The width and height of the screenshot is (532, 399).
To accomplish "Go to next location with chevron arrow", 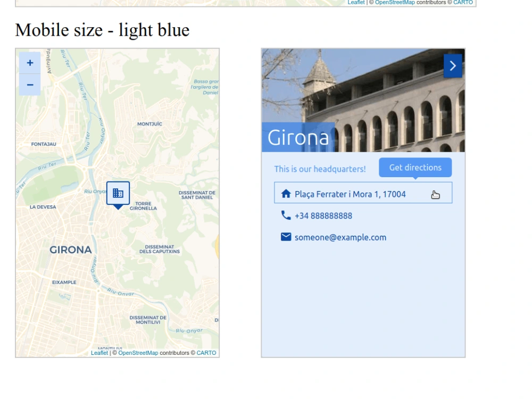I will click(453, 66).
